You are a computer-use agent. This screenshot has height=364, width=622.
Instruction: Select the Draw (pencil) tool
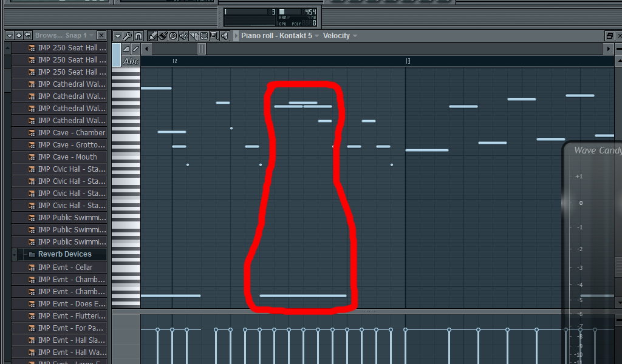[153, 36]
